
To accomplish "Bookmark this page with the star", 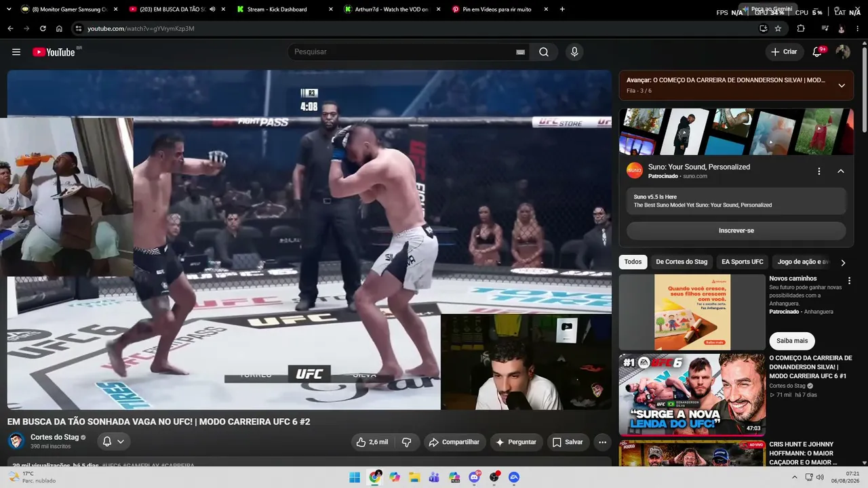I will [778, 28].
